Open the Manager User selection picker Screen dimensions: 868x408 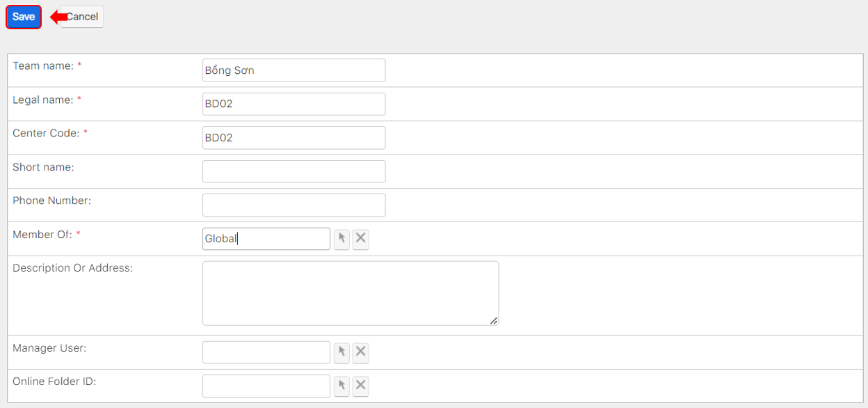point(341,352)
